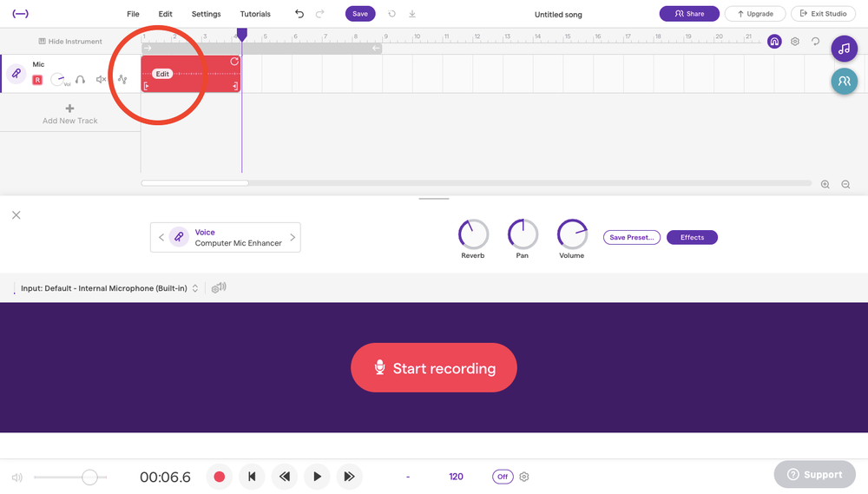This screenshot has width=868, height=494.
Task: Add a new track
Action: [69, 114]
